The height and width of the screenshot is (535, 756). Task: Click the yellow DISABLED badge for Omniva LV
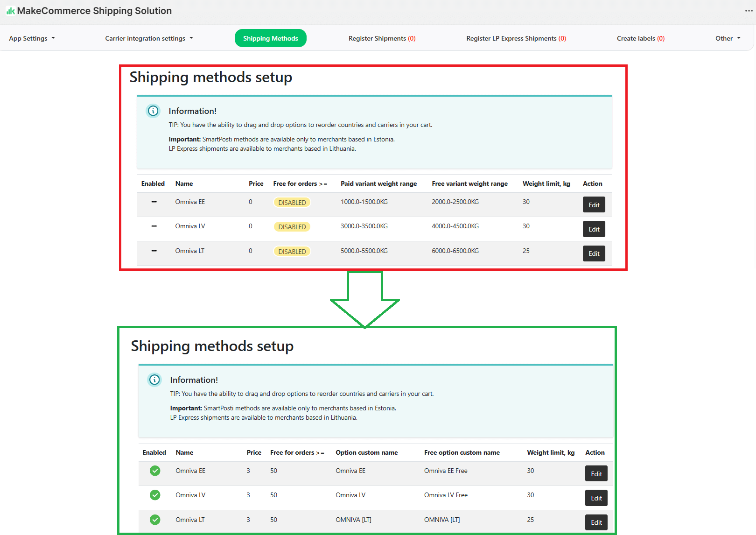pyautogui.click(x=292, y=227)
